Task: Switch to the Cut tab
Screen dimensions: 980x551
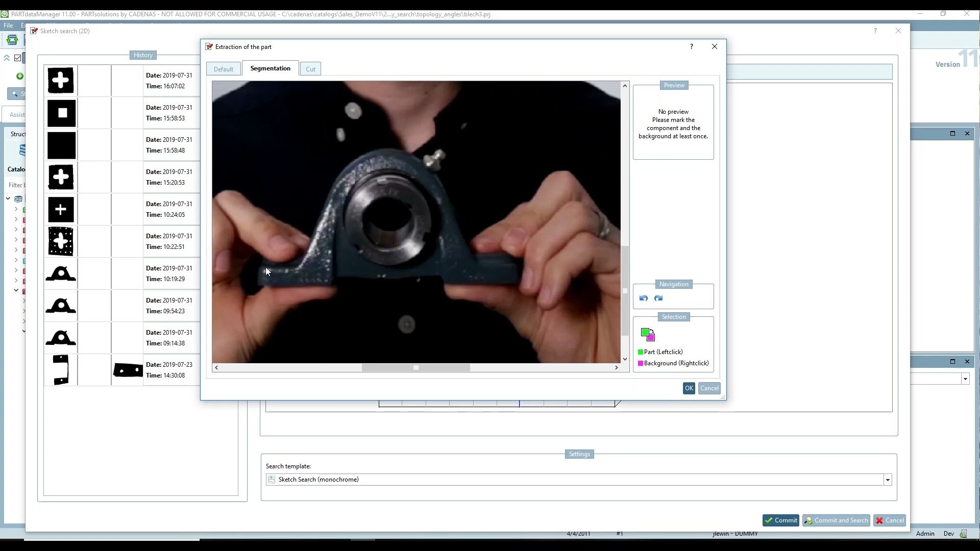Action: [310, 69]
